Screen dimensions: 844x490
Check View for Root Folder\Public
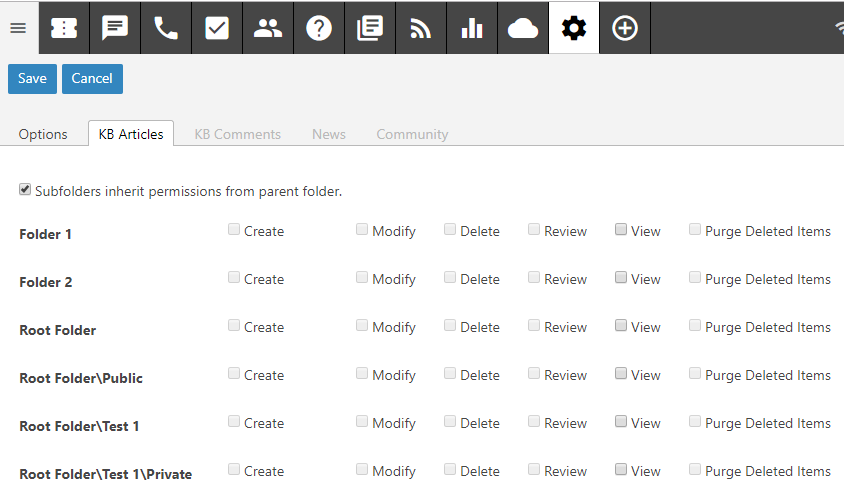[x=621, y=374]
